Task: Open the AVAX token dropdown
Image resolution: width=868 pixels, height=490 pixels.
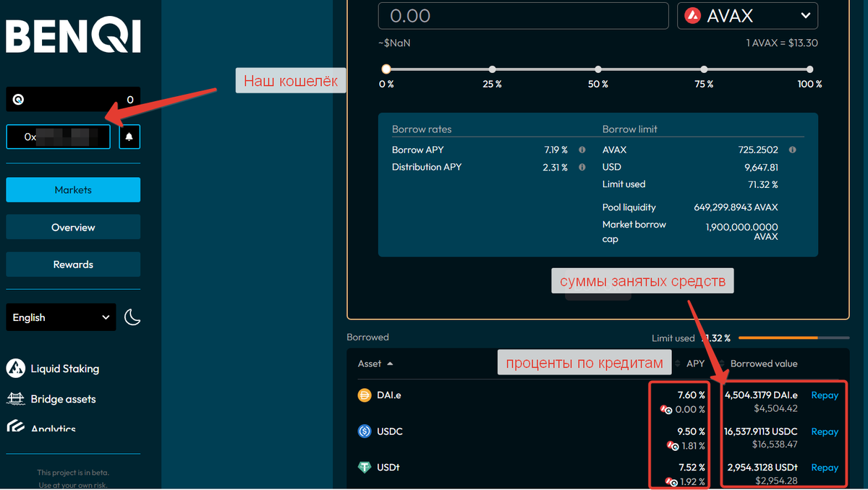Action: tap(747, 16)
